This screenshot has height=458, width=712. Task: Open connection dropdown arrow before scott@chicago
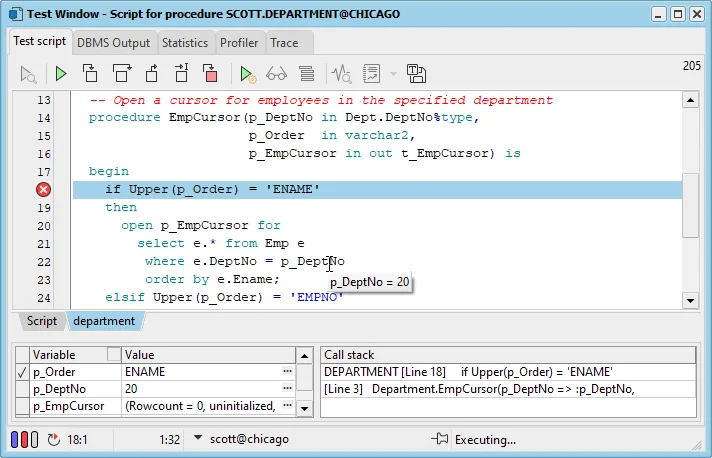tap(198, 438)
